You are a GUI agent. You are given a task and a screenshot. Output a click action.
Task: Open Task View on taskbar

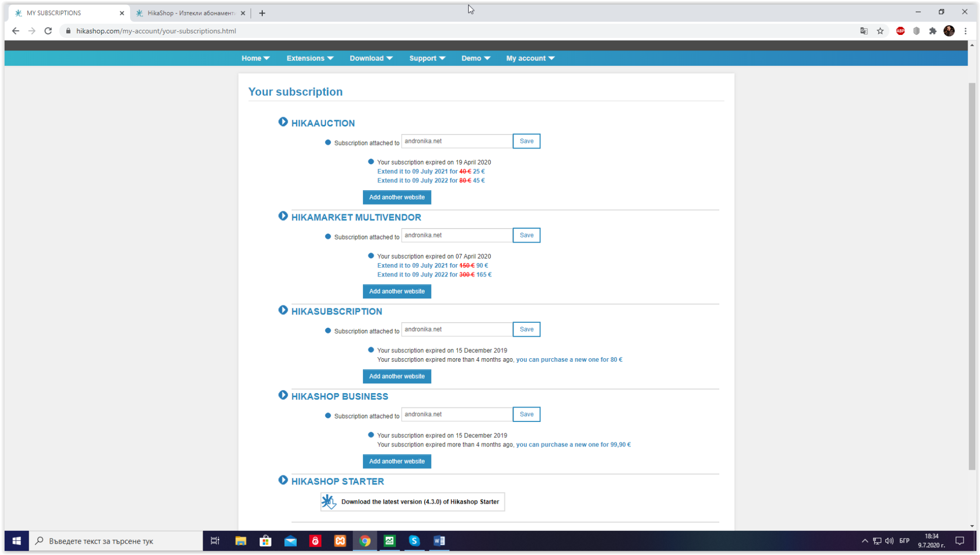click(215, 541)
